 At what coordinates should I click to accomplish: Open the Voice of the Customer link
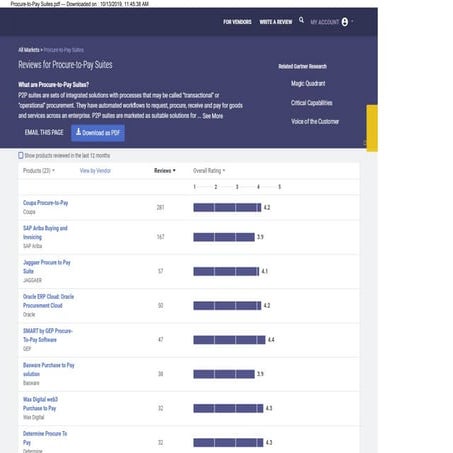315,122
